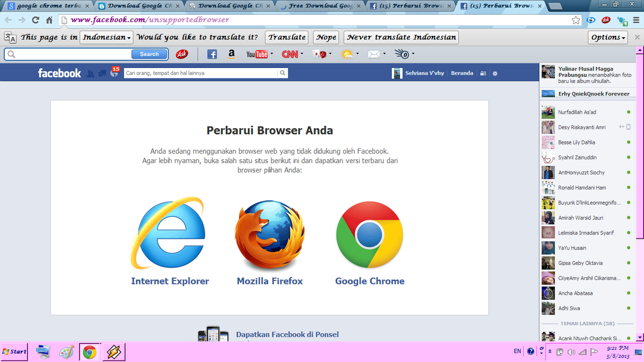This screenshot has width=644, height=362.
Task: Click the volume speaker icon in the system tray
Action: pos(571,351)
